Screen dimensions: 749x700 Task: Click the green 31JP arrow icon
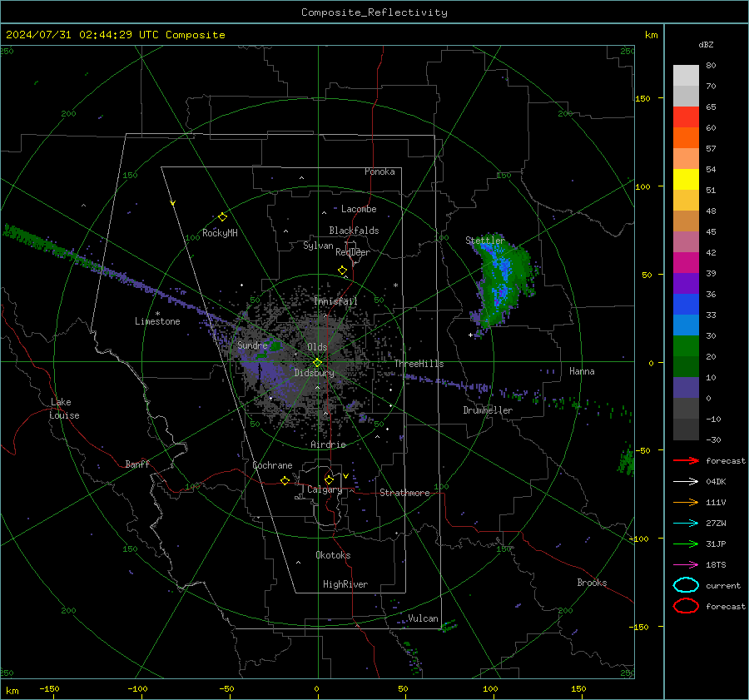[x=686, y=544]
